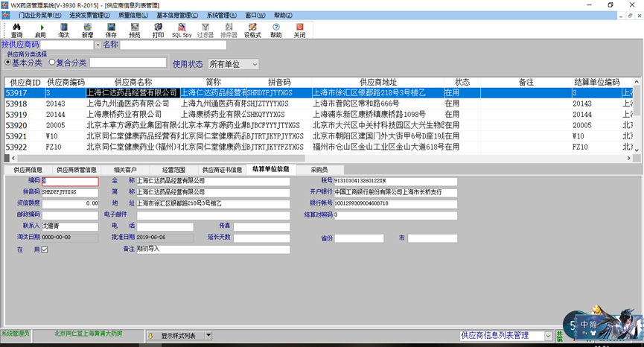Switch to the 相关客户 tab
The image size is (644, 347).
(125, 170)
